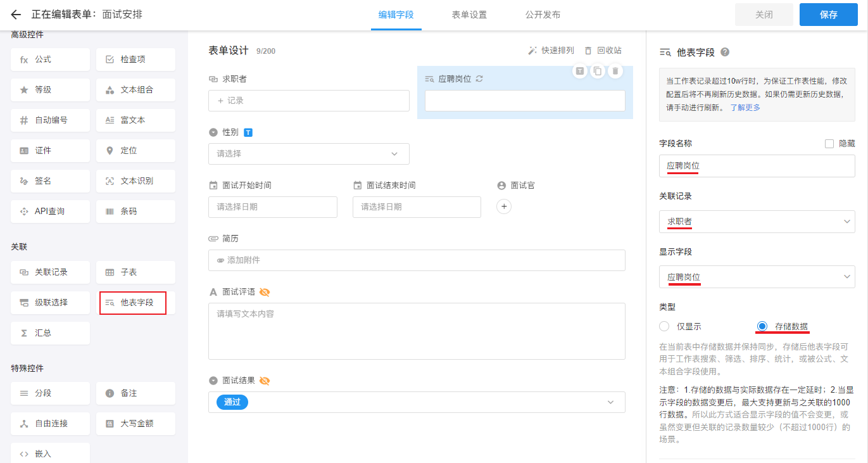Open the 显示字段 dropdown showing 应聘岗位
Screen dimensions: 868x463
(x=757, y=277)
